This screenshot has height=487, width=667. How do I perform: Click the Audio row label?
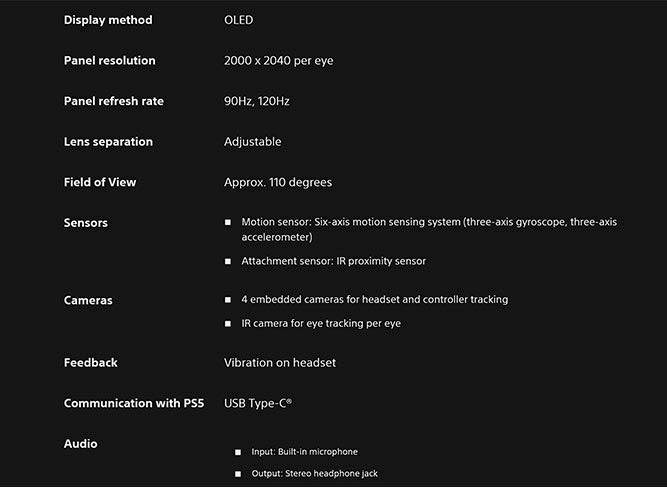click(81, 443)
